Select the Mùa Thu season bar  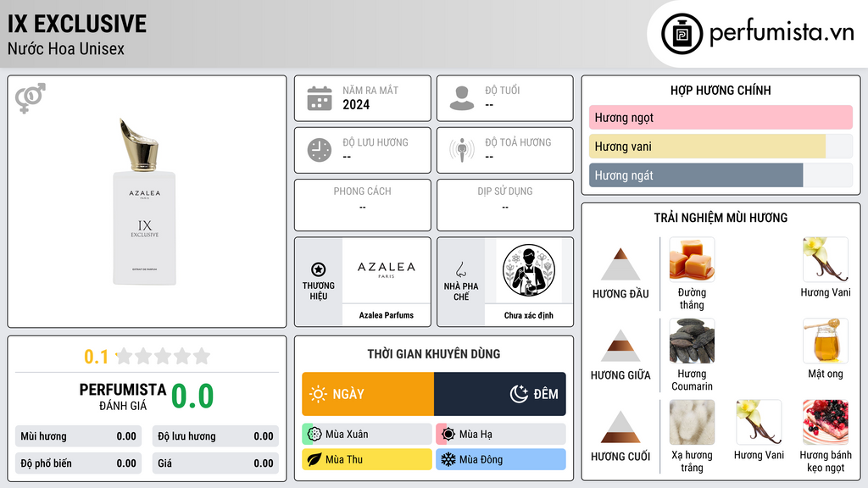click(x=367, y=459)
